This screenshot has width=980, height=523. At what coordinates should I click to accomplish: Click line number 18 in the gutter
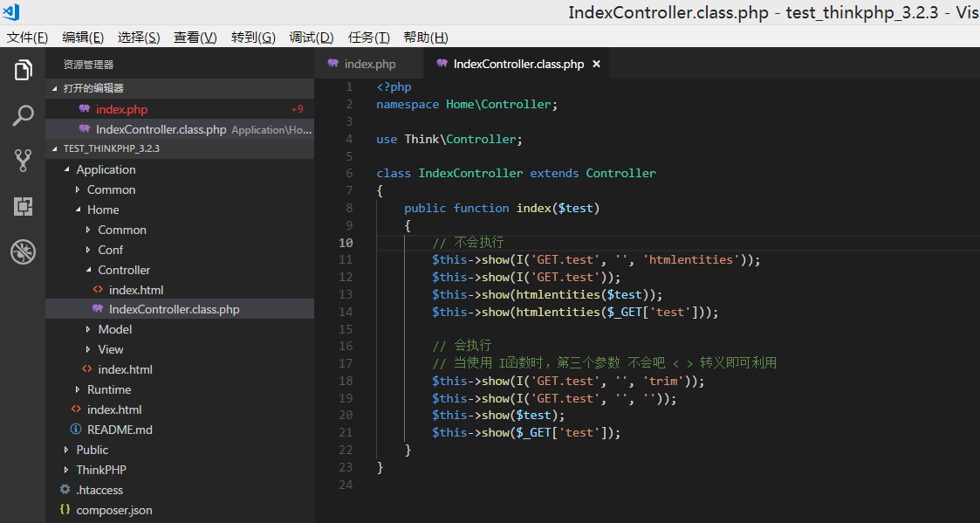coord(346,381)
